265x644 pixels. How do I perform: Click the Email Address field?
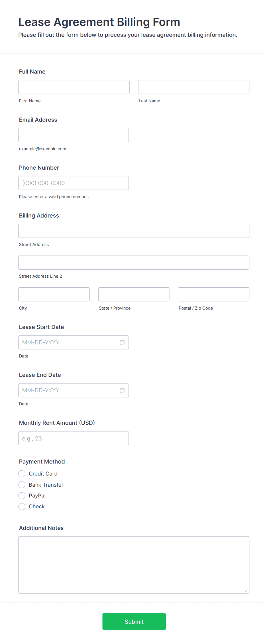[74, 135]
